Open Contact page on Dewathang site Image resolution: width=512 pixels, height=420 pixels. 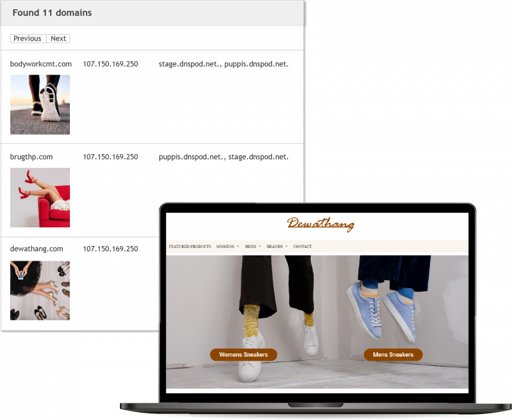pos(303,247)
